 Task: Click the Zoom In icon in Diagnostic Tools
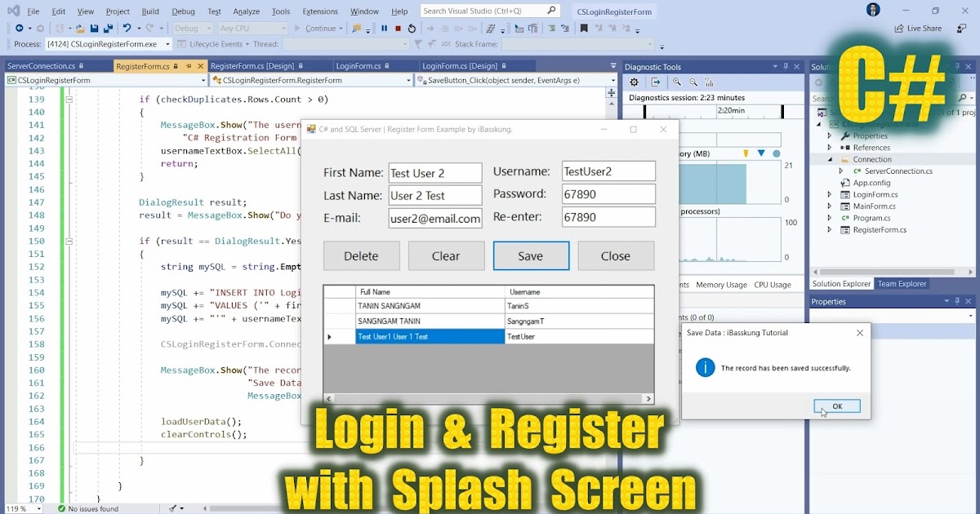coord(677,82)
